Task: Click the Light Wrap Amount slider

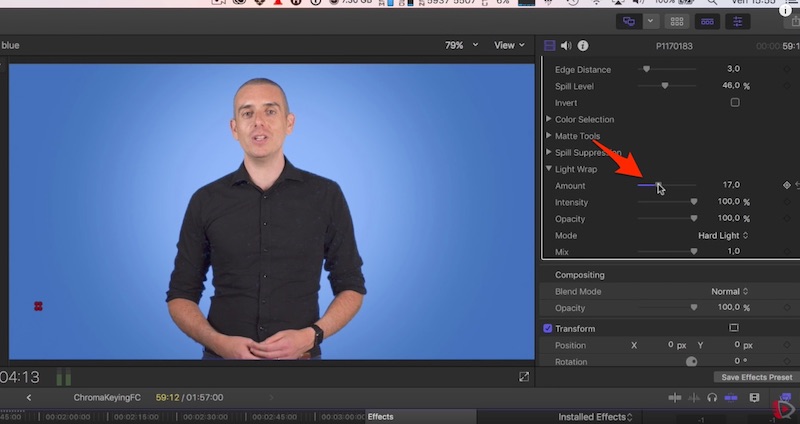Action: pos(667,185)
